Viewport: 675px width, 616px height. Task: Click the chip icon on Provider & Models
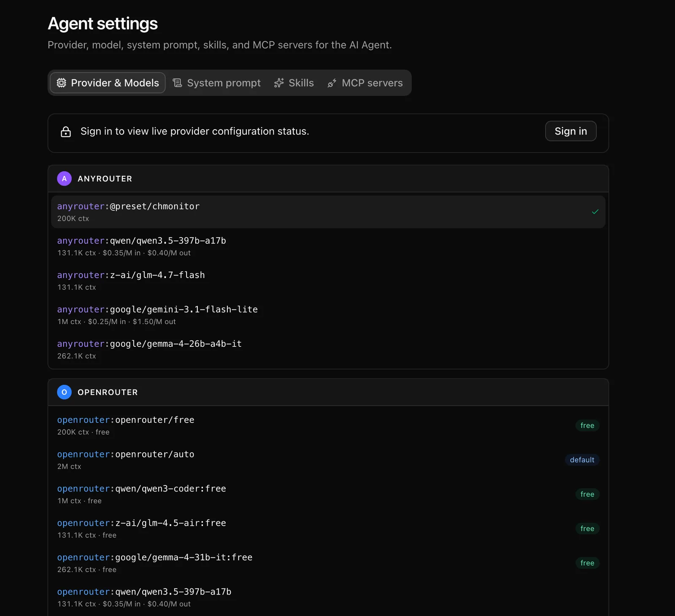[62, 83]
